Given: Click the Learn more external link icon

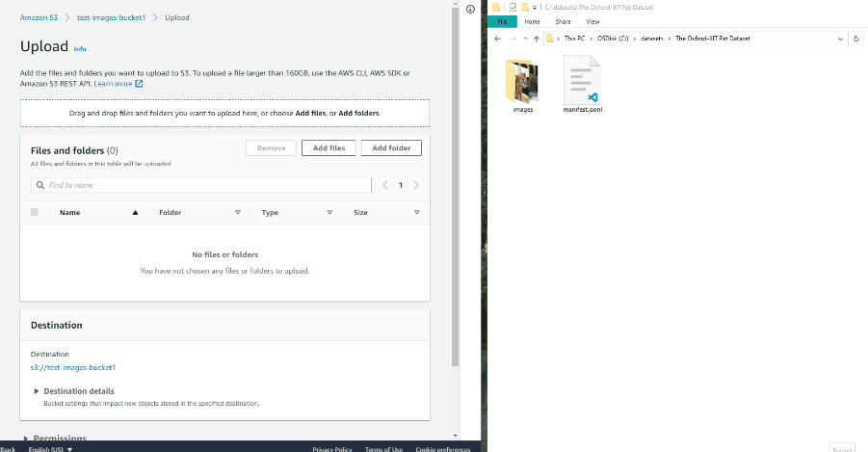Looking at the screenshot, I should [x=139, y=84].
